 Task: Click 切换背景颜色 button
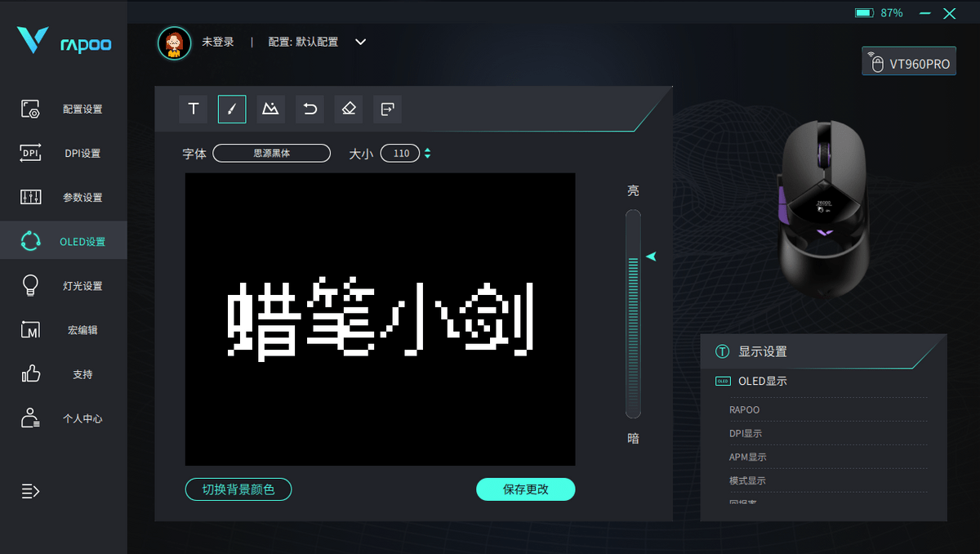tap(238, 489)
